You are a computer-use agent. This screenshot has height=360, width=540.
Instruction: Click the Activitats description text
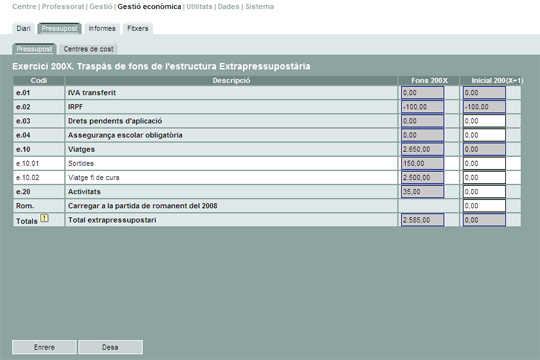click(x=84, y=192)
